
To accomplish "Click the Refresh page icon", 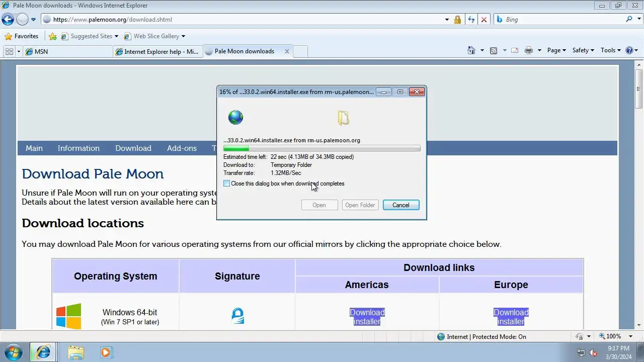I will pos(471,20).
